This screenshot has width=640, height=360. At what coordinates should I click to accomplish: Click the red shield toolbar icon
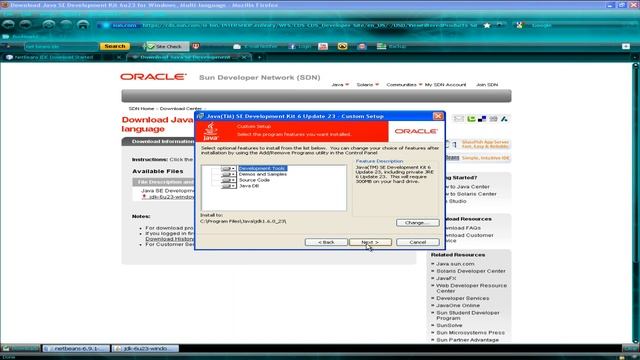196,46
